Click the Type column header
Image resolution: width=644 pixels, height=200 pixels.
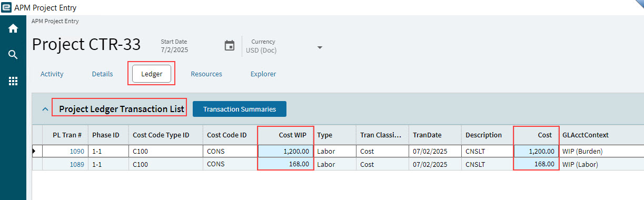[x=334, y=135]
